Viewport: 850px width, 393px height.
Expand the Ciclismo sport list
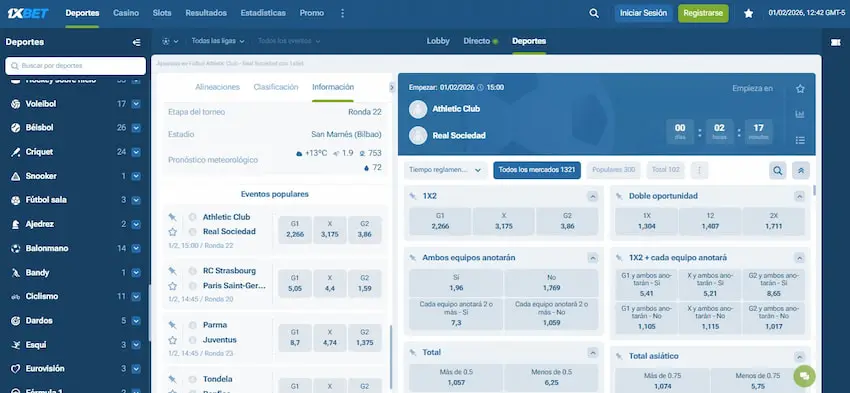(x=136, y=297)
